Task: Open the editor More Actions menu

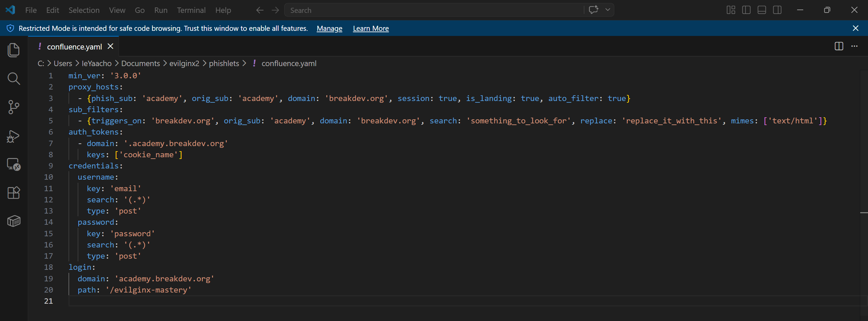Action: pos(854,46)
